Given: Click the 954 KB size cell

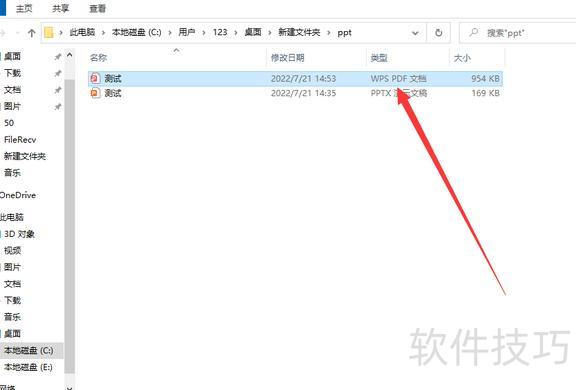Looking at the screenshot, I should tap(485, 79).
